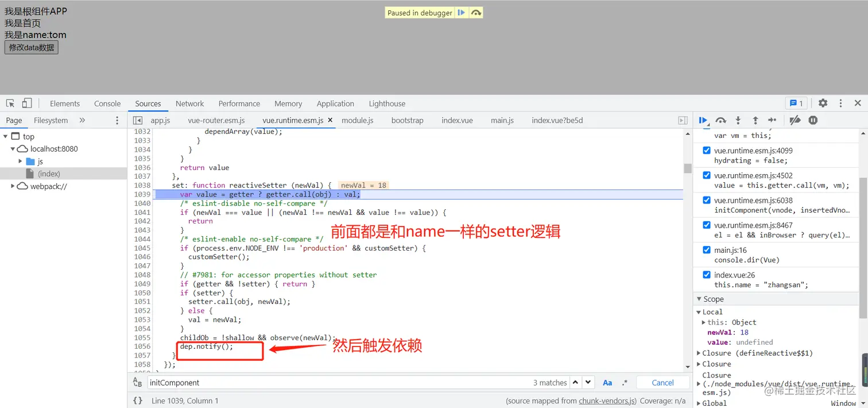
Task: Expand the webpack:// tree node
Action: click(13, 186)
